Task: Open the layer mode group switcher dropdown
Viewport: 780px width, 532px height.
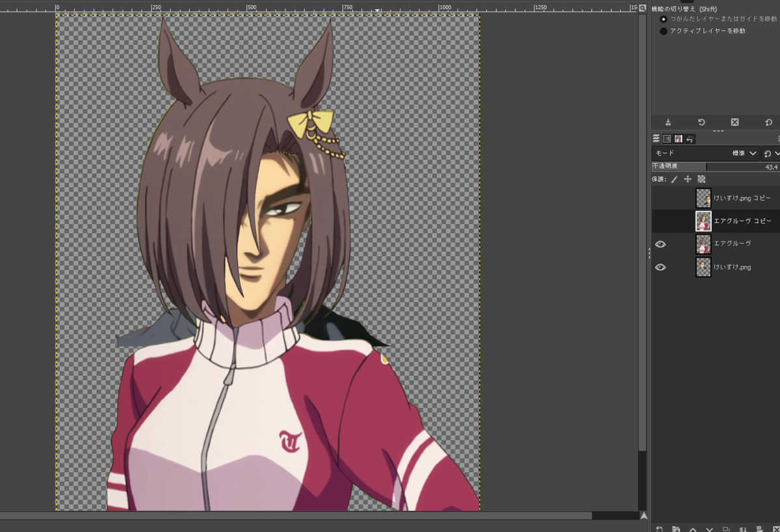Action: tap(772, 153)
